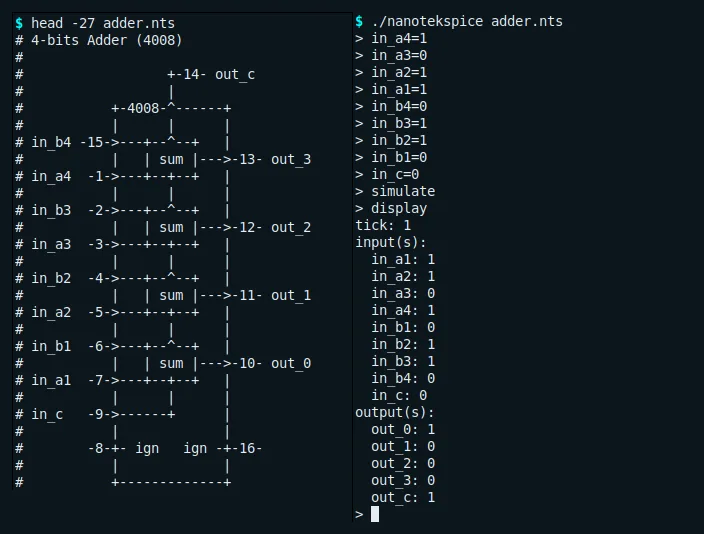This screenshot has width=704, height=534.
Task: Click the '> display' command line
Action: tap(391, 208)
